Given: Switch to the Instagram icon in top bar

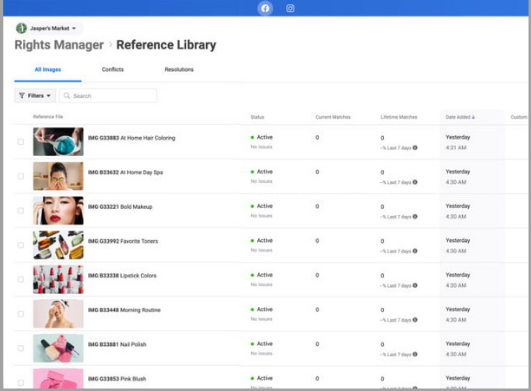Looking at the screenshot, I should (x=290, y=8).
